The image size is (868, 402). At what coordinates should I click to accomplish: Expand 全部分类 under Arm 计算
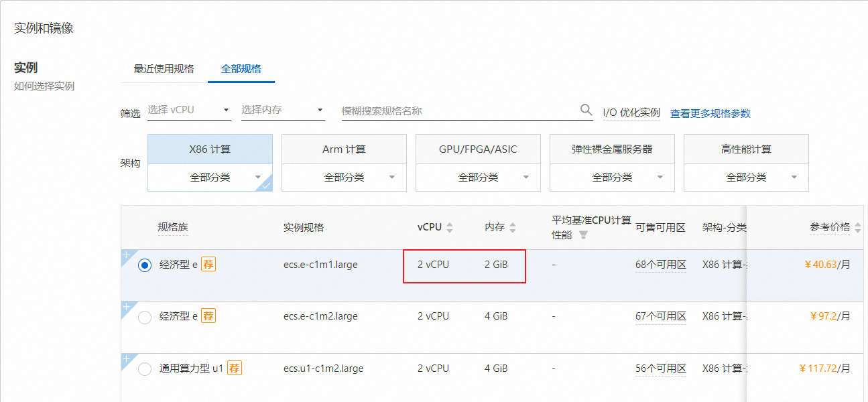click(x=344, y=178)
